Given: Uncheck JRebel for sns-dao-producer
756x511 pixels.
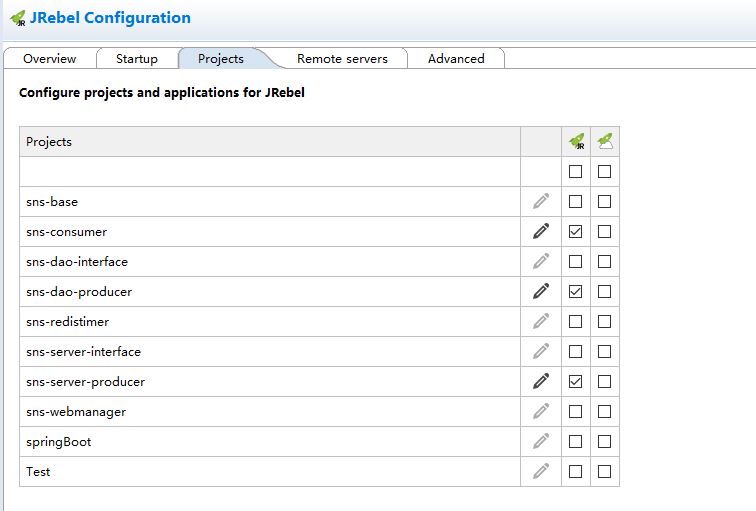Looking at the screenshot, I should point(575,291).
